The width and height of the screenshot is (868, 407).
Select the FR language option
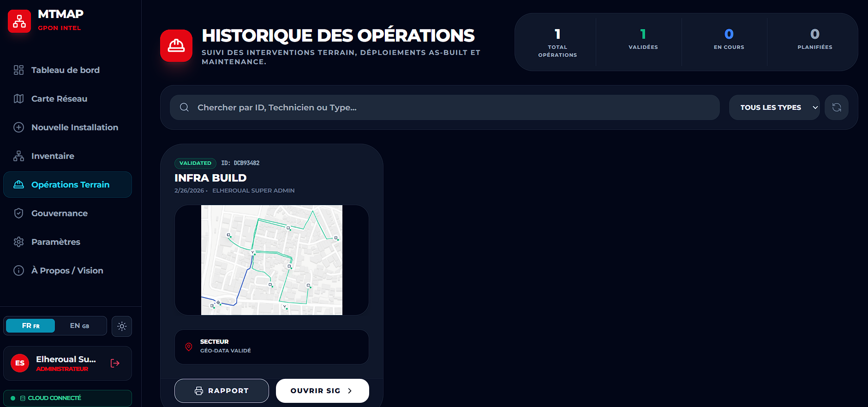click(30, 326)
